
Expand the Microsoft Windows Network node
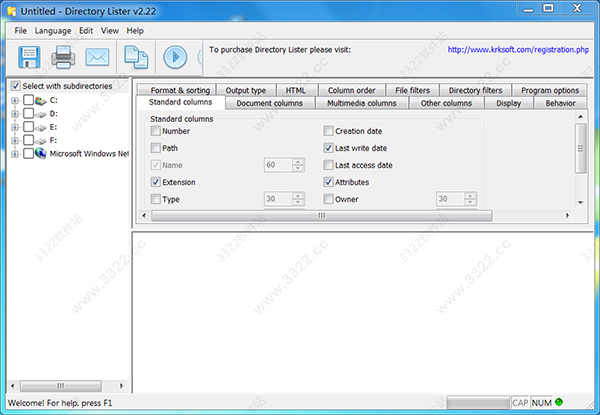coord(15,154)
